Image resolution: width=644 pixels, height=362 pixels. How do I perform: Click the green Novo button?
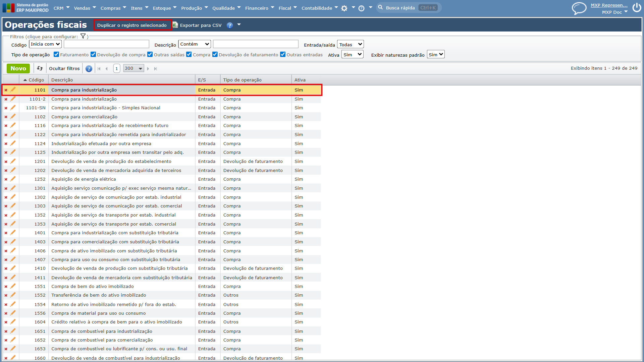click(18, 68)
